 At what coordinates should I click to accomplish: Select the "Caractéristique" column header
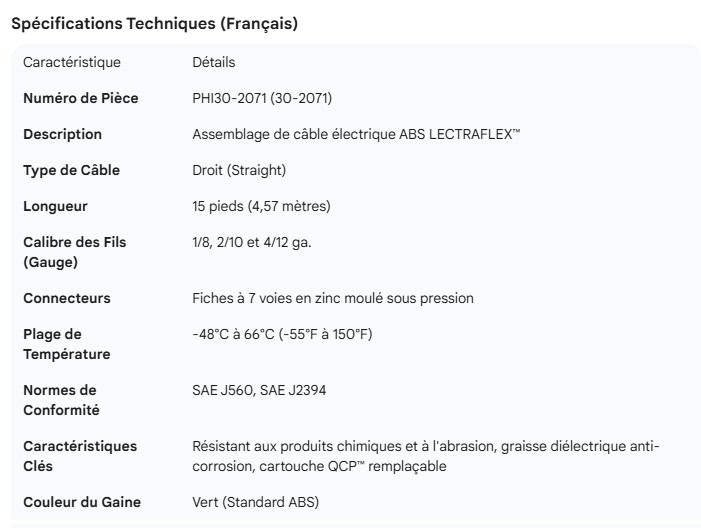click(72, 62)
